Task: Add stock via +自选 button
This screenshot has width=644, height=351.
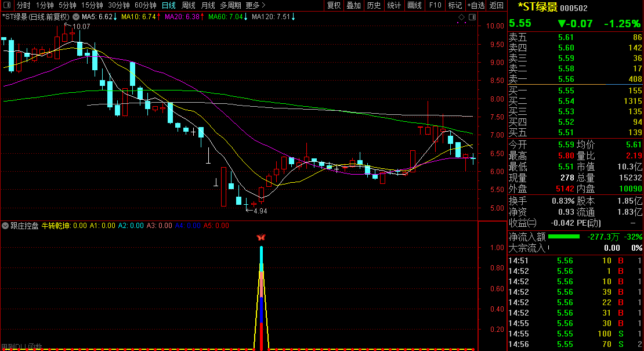Action: [x=476, y=5]
